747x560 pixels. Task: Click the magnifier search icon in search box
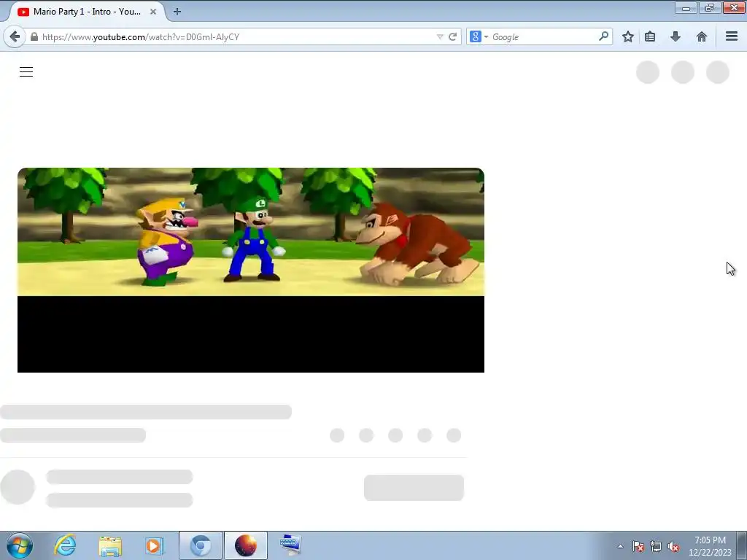[x=603, y=36]
